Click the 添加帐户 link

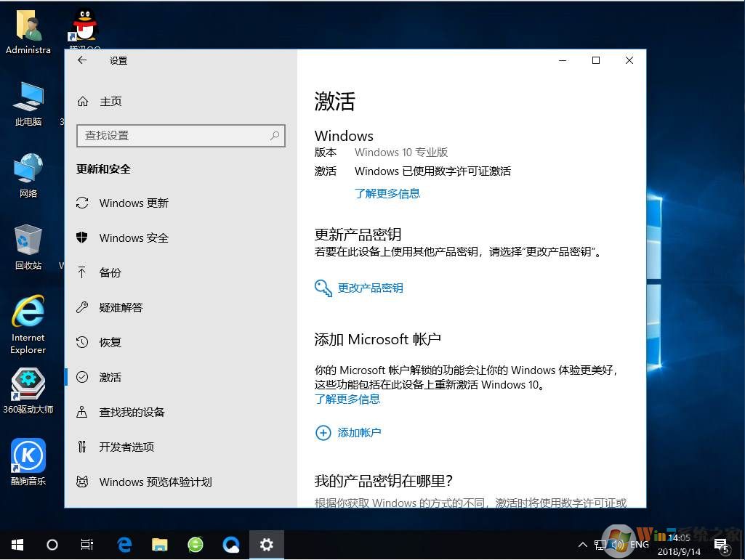pyautogui.click(x=359, y=433)
